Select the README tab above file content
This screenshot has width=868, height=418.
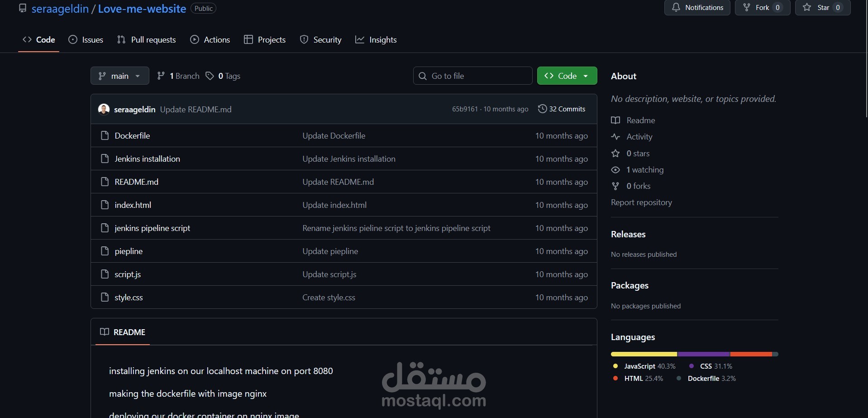point(123,332)
